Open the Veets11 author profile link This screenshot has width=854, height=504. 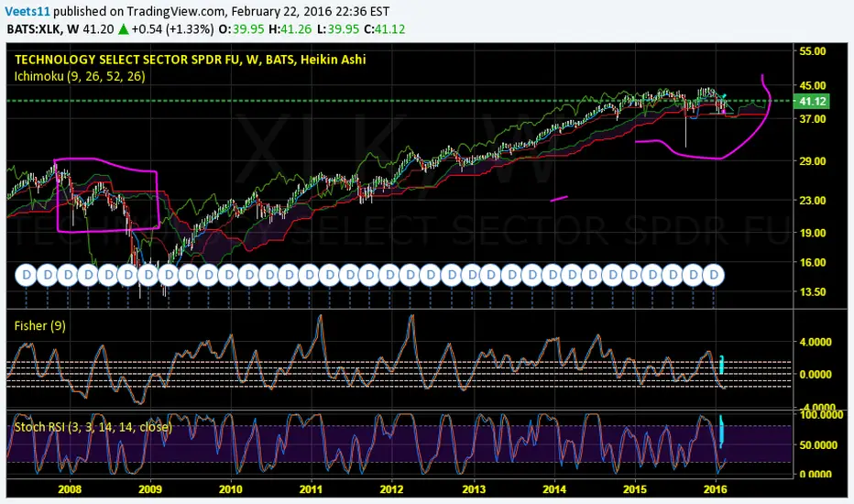[x=27, y=11]
